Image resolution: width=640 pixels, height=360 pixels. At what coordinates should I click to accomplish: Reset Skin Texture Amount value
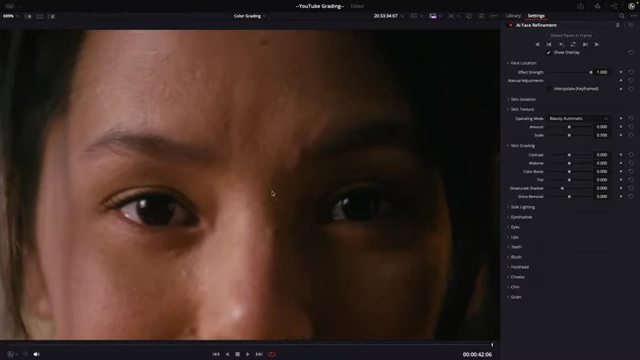[x=631, y=127]
